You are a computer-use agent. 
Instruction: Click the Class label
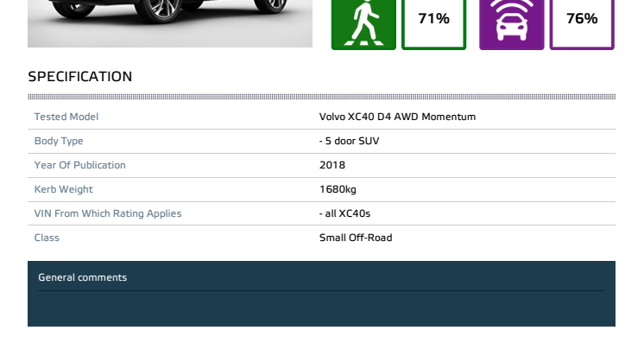[x=47, y=238]
